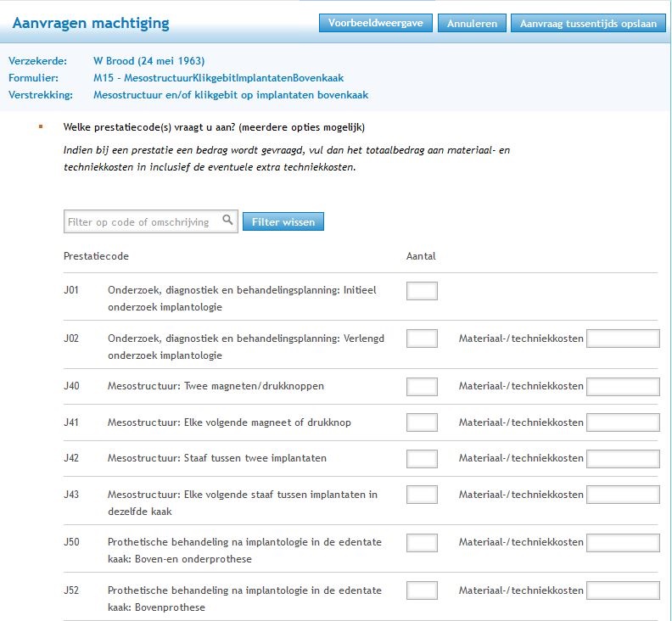This screenshot has height=621, width=672.
Task: Select the Aantal field for J02
Action: coord(422,338)
